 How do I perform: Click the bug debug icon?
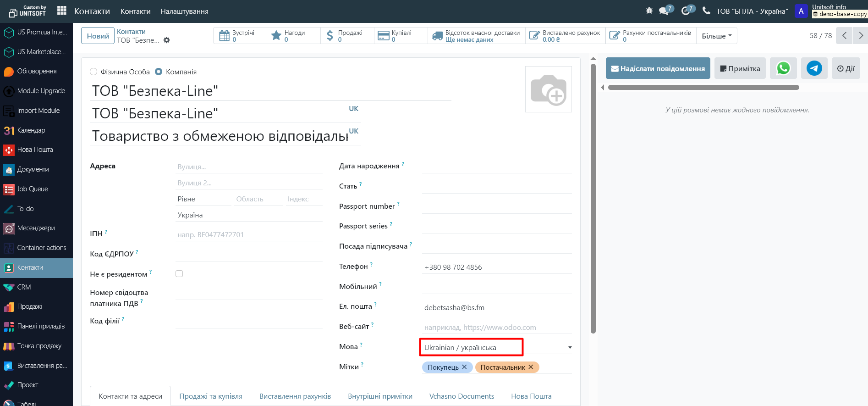[649, 11]
